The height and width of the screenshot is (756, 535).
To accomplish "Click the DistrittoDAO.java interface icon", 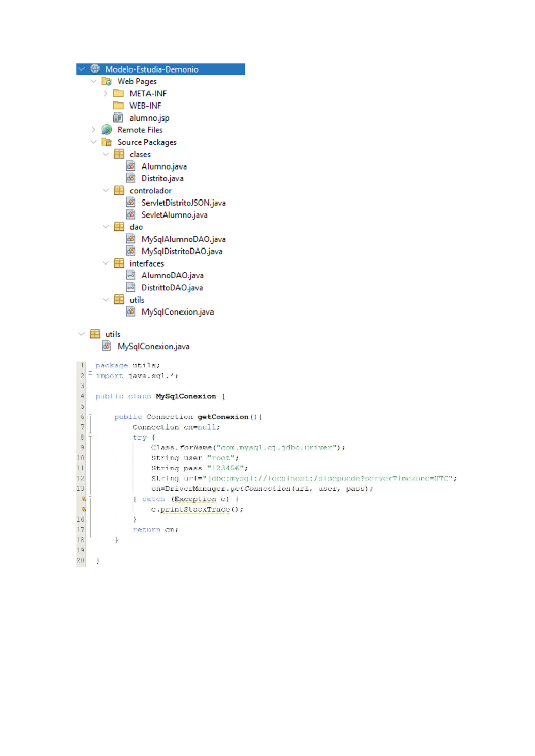I will [131, 288].
